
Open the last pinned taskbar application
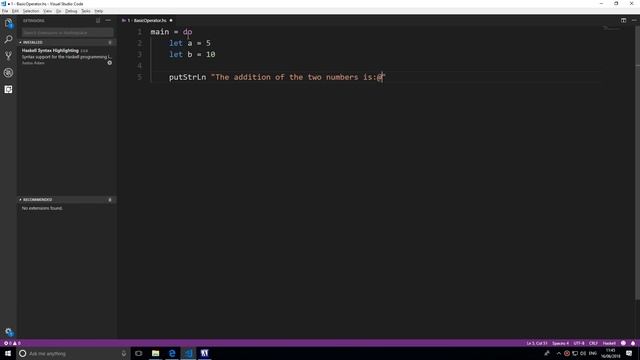pyautogui.click(x=204, y=353)
